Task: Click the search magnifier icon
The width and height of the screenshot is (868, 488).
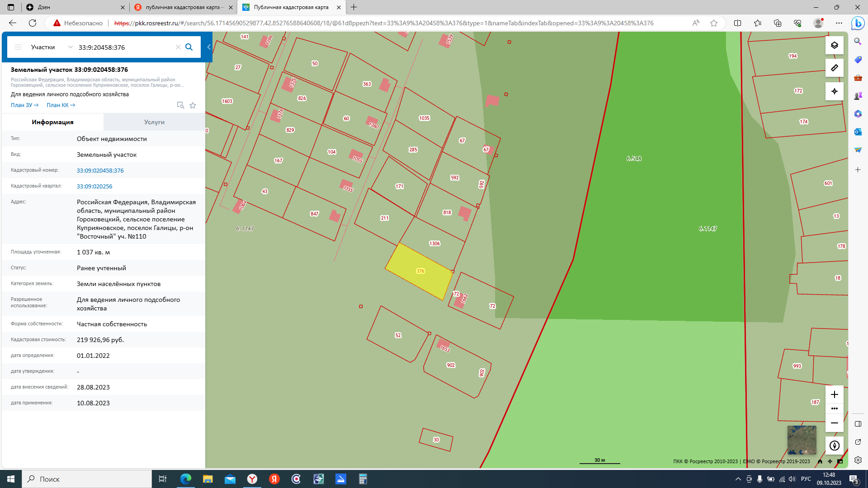Action: tap(189, 47)
